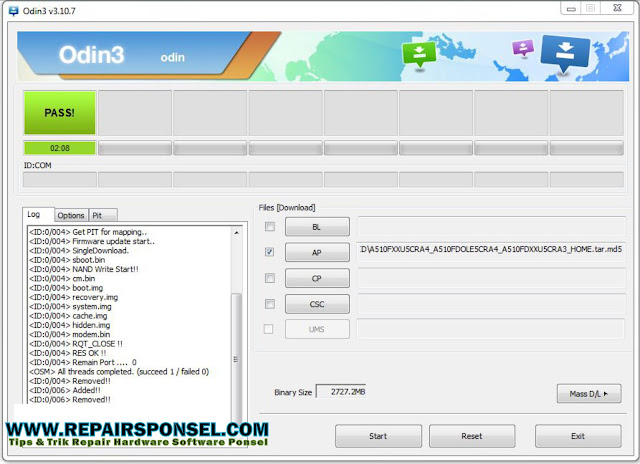Browse for a CP file
The height and width of the screenshot is (464, 640).
[x=317, y=278]
